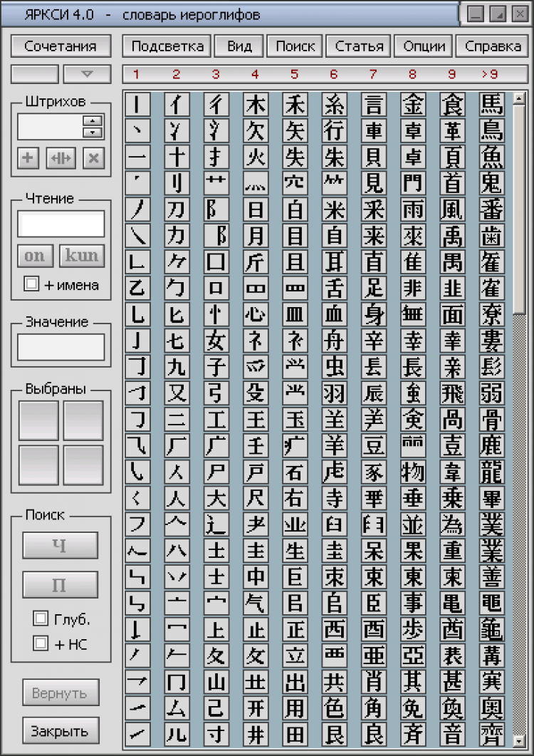Click the scrollbar up arrow
Image resolution: width=534 pixels, height=756 pixels.
click(519, 98)
